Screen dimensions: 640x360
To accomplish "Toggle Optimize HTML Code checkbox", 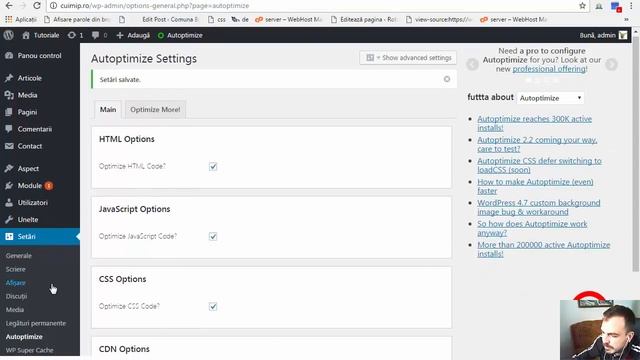I will [x=213, y=166].
